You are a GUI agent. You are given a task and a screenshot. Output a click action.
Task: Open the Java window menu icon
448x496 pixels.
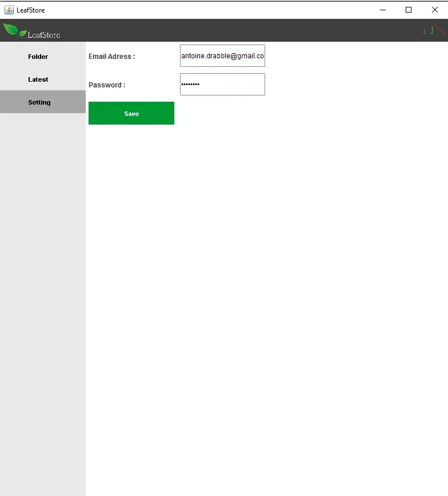pyautogui.click(x=9, y=10)
